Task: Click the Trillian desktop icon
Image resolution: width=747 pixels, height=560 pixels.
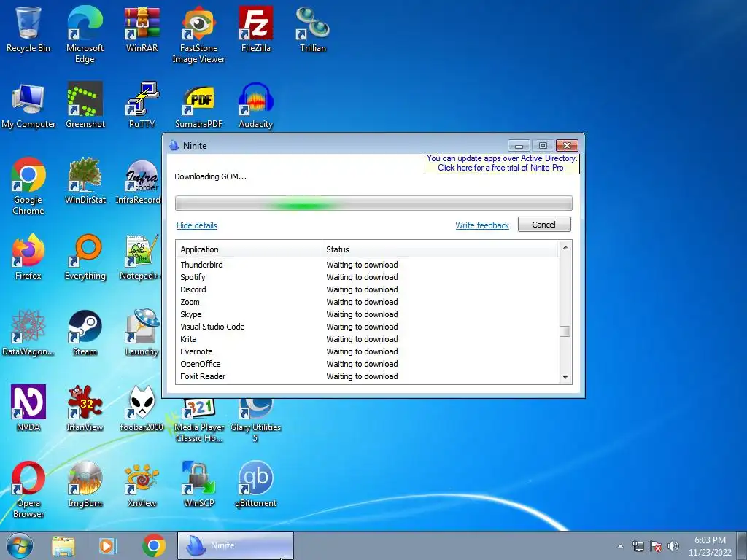Action: pyautogui.click(x=312, y=29)
